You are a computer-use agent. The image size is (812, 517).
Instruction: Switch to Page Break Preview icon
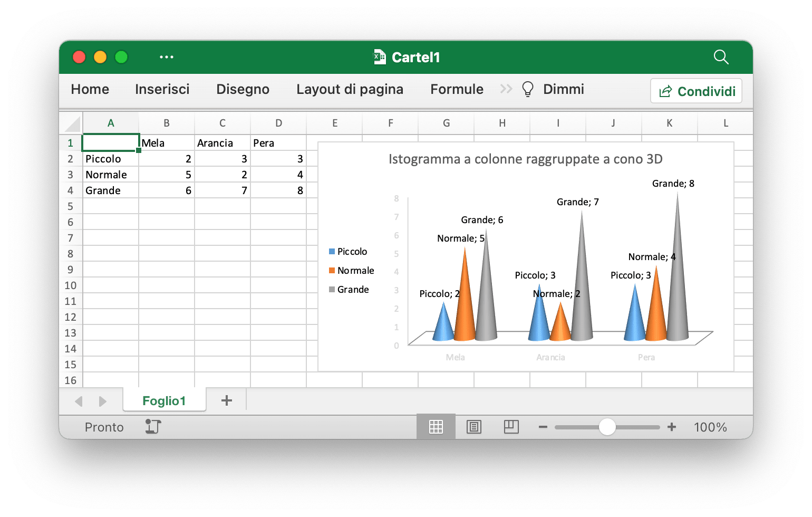(511, 427)
